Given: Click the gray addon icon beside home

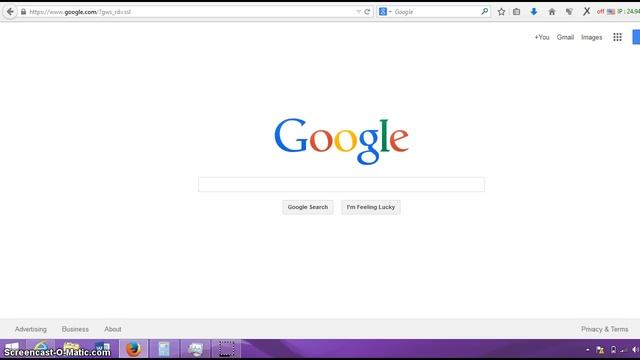Looking at the screenshot, I should pyautogui.click(x=569, y=12).
